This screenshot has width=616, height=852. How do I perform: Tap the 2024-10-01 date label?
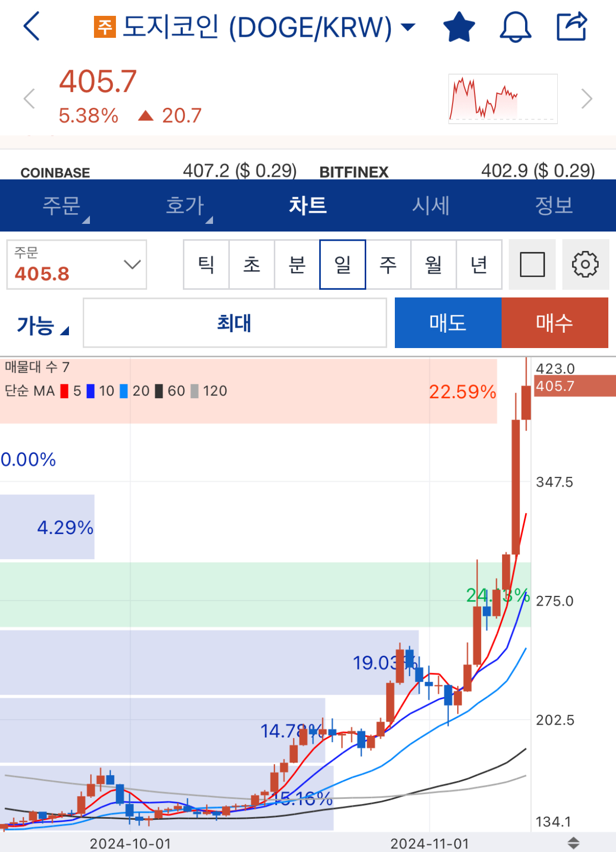coord(130,843)
